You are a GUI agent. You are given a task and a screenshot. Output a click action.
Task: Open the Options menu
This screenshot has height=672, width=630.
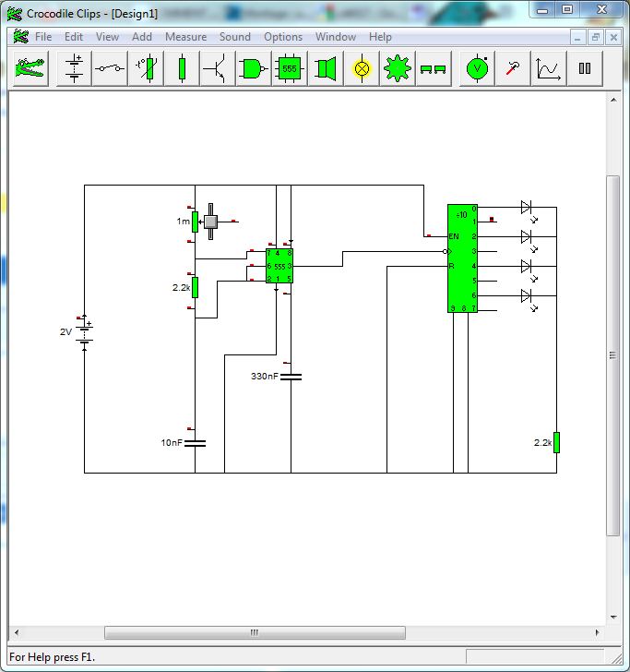pyautogui.click(x=283, y=37)
